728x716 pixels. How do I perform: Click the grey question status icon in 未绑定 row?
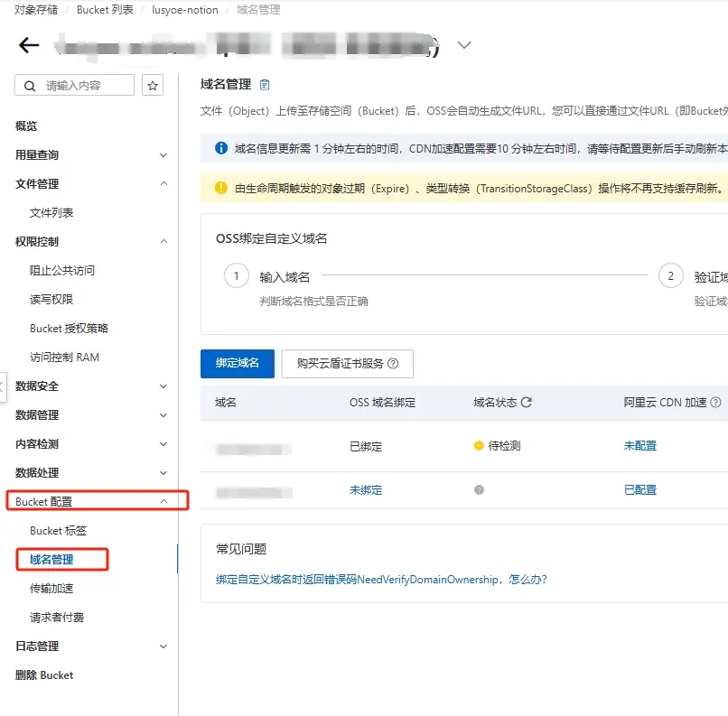point(479,490)
